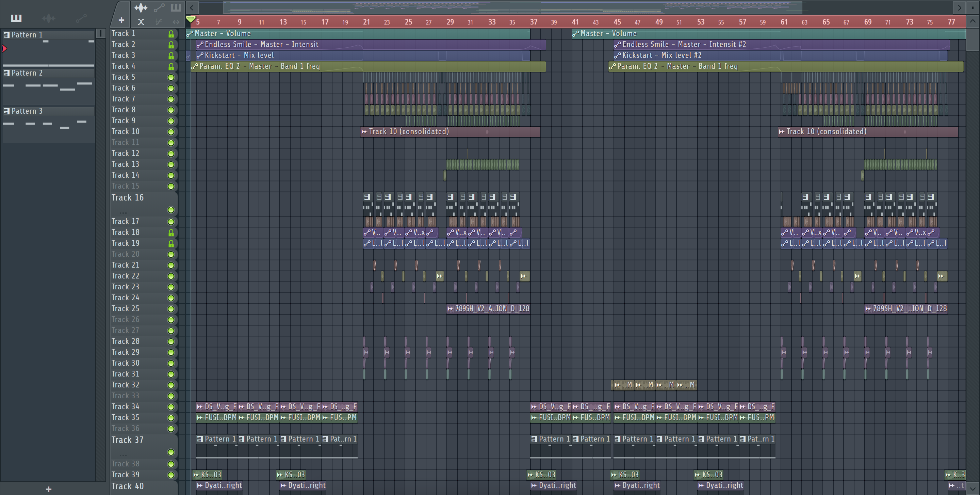This screenshot has height=495, width=980.
Task: Click the right arrow of the overview scrollbar
Action: (960, 7)
